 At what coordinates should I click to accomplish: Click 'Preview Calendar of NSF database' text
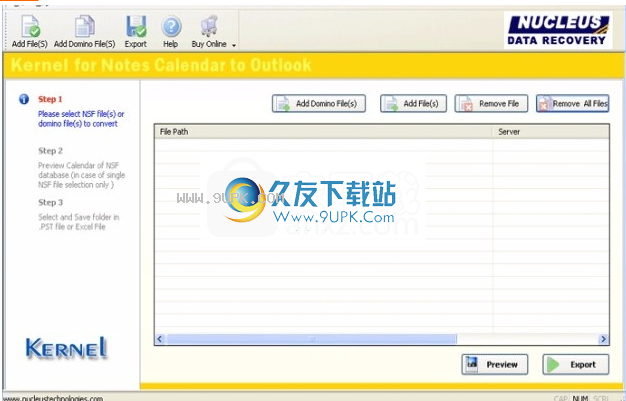pos(81,175)
